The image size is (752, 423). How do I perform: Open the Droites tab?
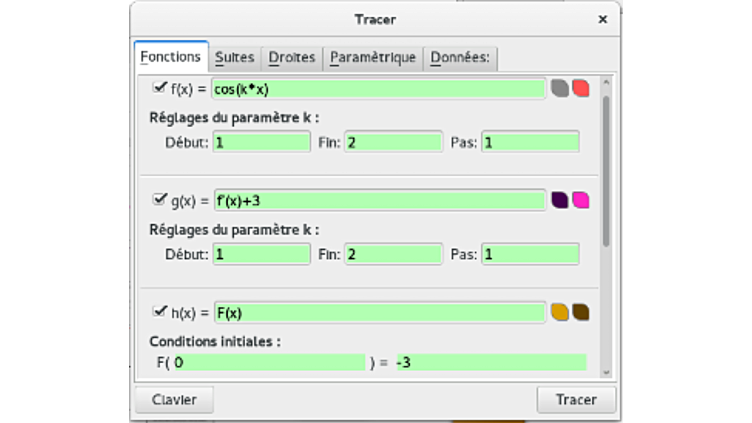(x=291, y=57)
